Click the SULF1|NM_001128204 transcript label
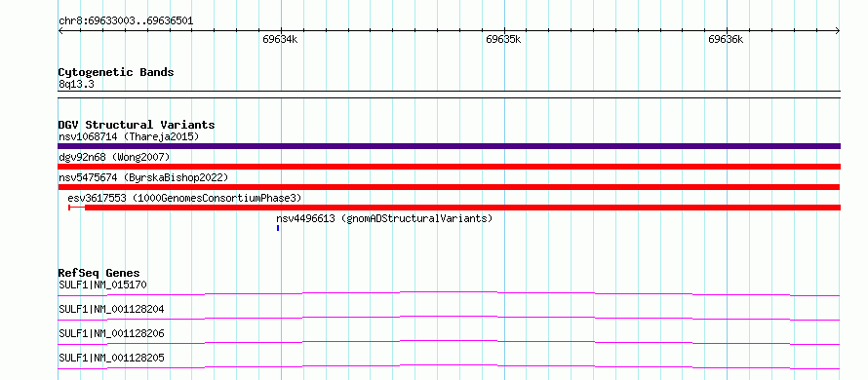This screenshot has height=380, width=868. click(111, 309)
